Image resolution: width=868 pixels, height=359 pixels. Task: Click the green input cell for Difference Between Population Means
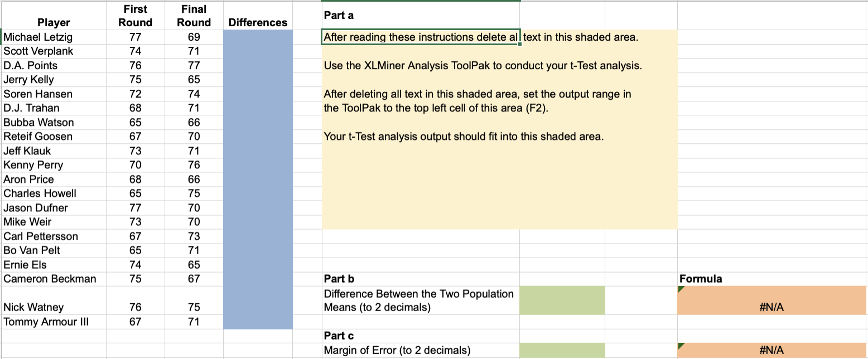click(x=562, y=300)
